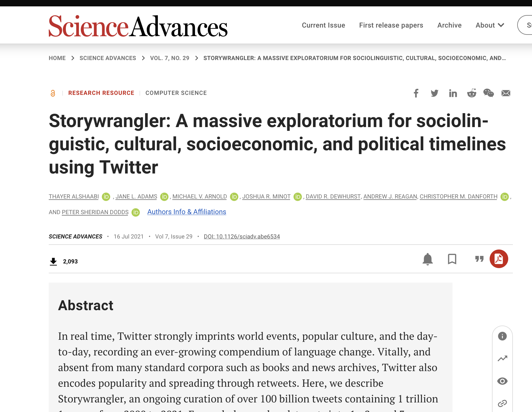Share article on Reddit
This screenshot has height=412, width=532.
[x=471, y=93]
